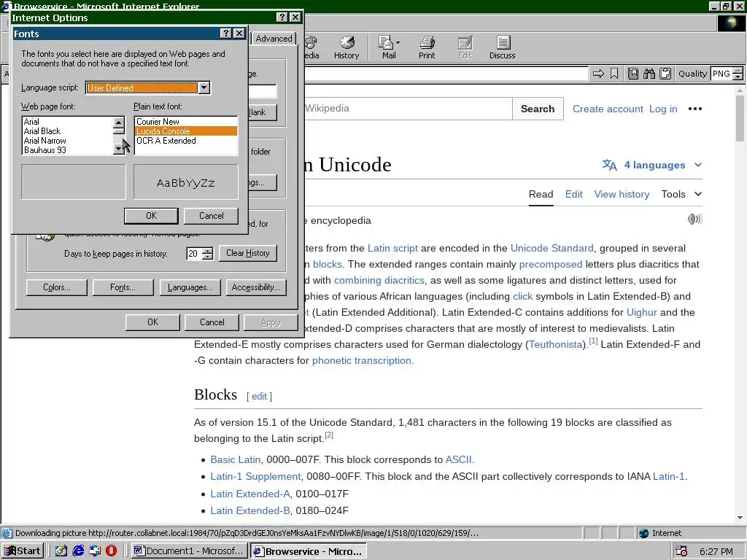Click the Fonts dialog help question mark
747x560 pixels.
point(226,34)
